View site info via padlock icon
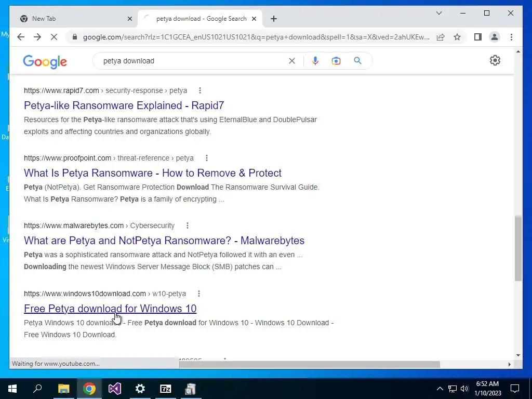This screenshot has width=532, height=399. coord(75,37)
